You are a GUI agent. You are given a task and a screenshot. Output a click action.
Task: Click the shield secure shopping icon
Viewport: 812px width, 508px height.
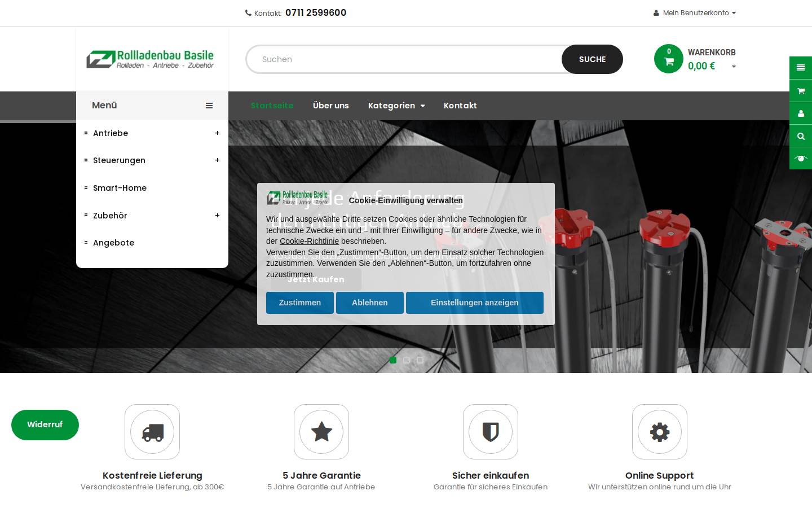(491, 432)
